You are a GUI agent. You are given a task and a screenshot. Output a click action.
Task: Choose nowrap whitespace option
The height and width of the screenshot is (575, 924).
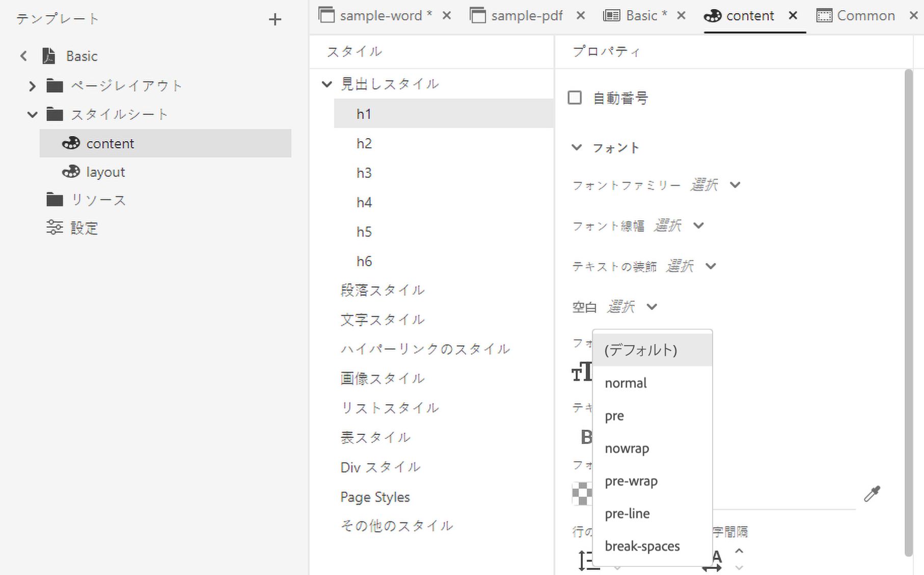click(653, 448)
